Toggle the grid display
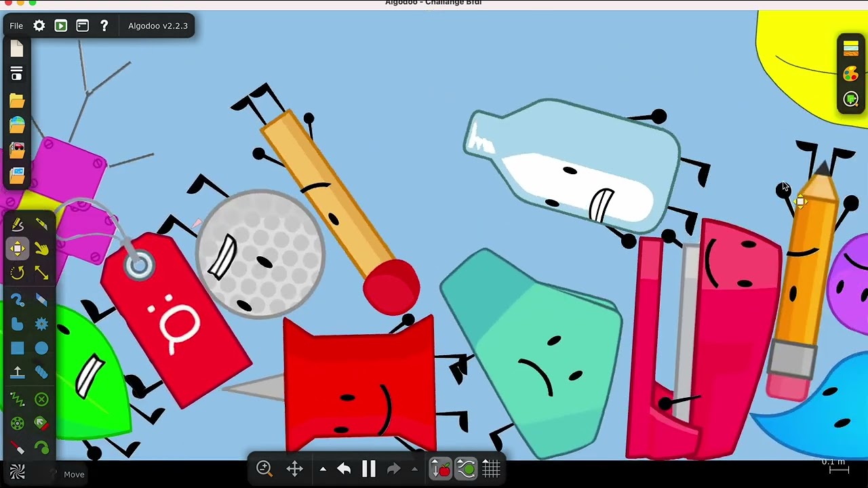 click(492, 468)
